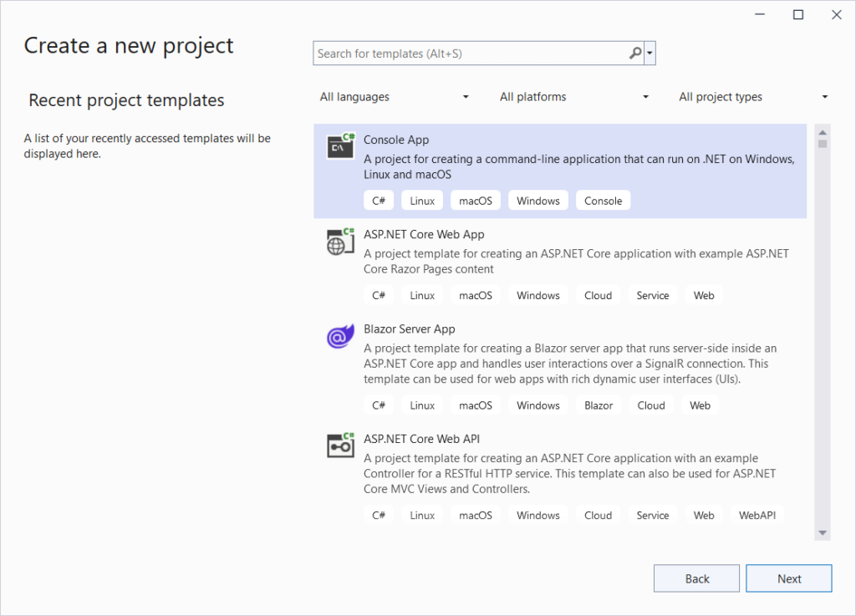Click the ASP.NET Core Web App globe icon

(339, 242)
